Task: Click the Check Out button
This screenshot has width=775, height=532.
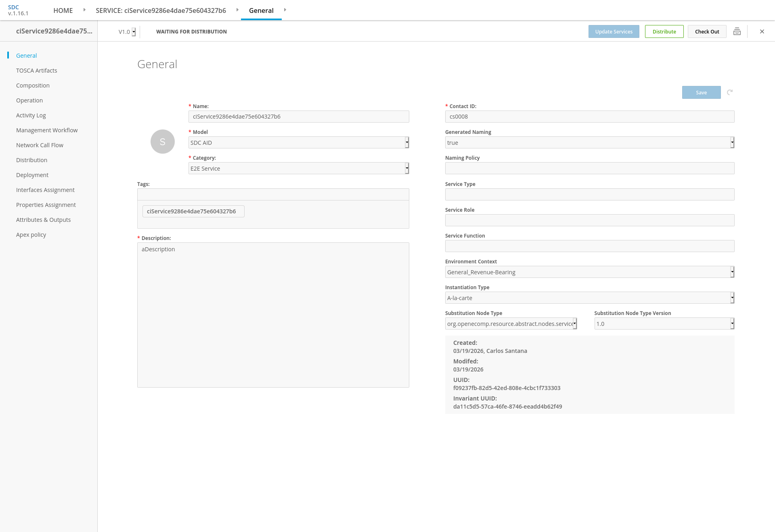Action: coord(707,31)
